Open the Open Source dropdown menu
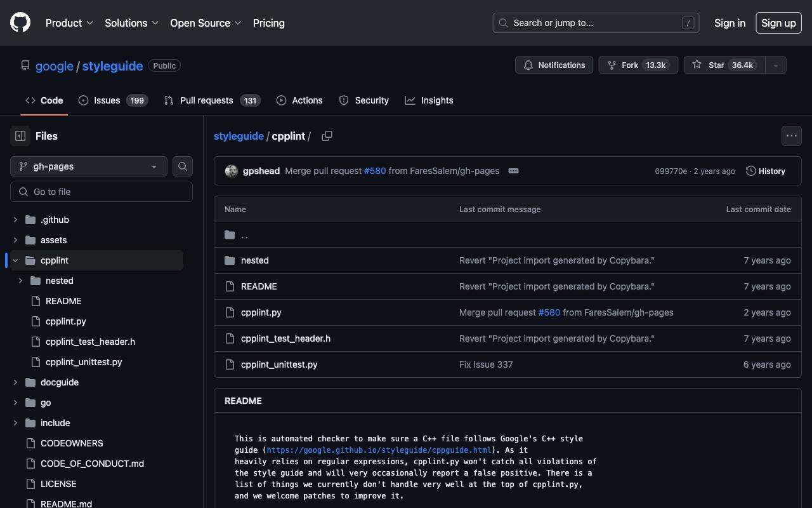The width and height of the screenshot is (812, 508). coord(206,23)
